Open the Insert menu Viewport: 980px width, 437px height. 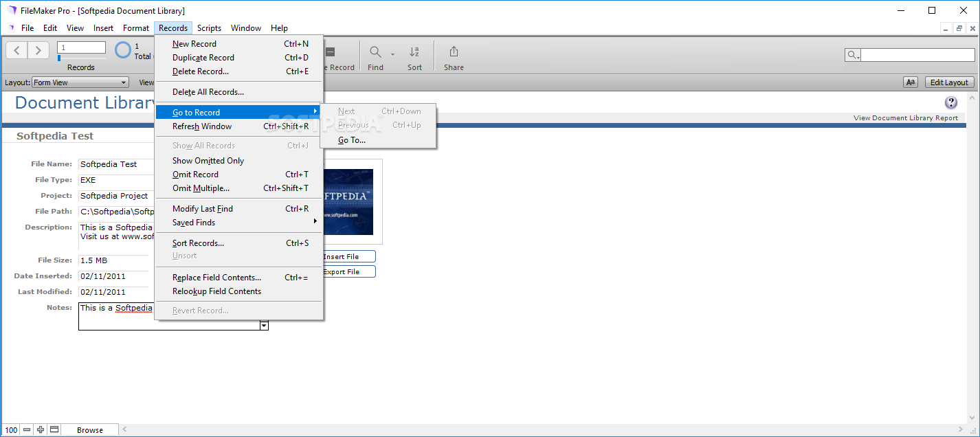point(104,28)
